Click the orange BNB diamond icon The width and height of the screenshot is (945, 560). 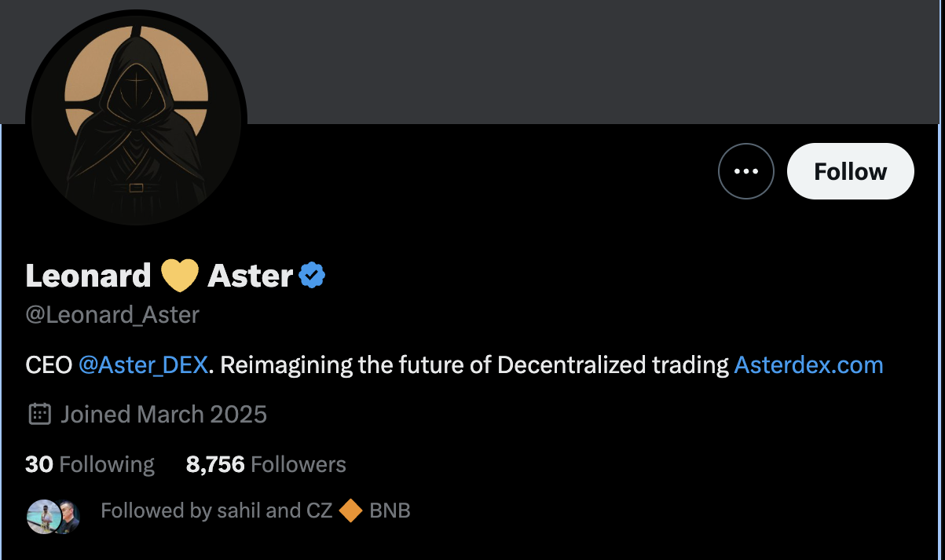click(353, 511)
